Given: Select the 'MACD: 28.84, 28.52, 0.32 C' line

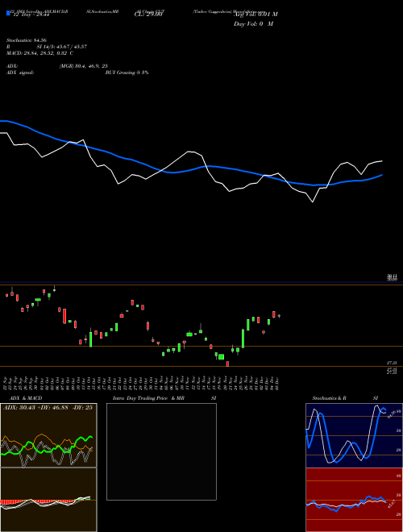Looking at the screenshot, I should [x=40, y=53].
